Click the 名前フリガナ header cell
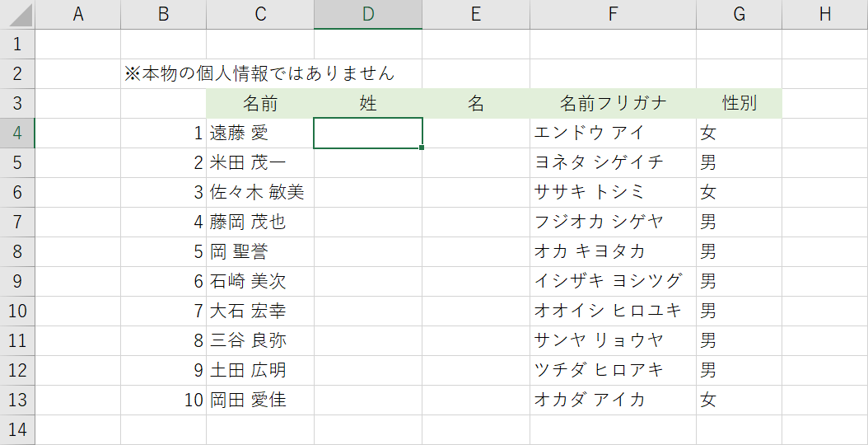 [x=613, y=103]
